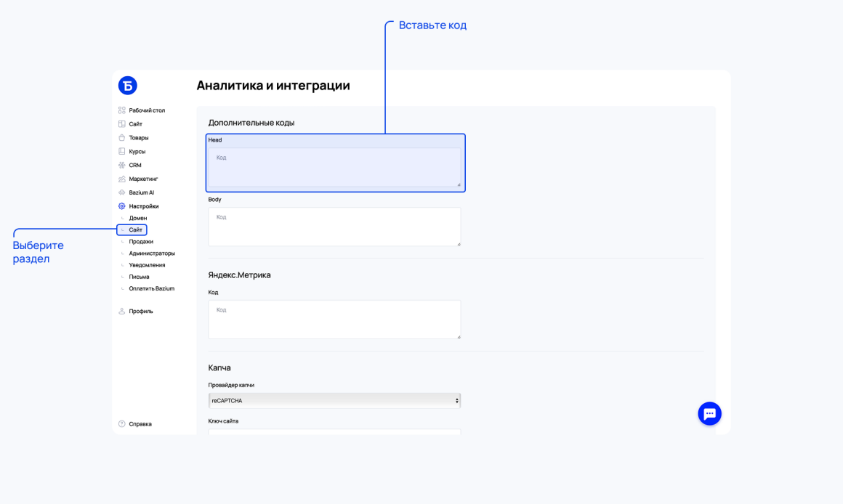Open Оплатить Bazium link
The width and height of the screenshot is (843, 504).
pyautogui.click(x=152, y=288)
